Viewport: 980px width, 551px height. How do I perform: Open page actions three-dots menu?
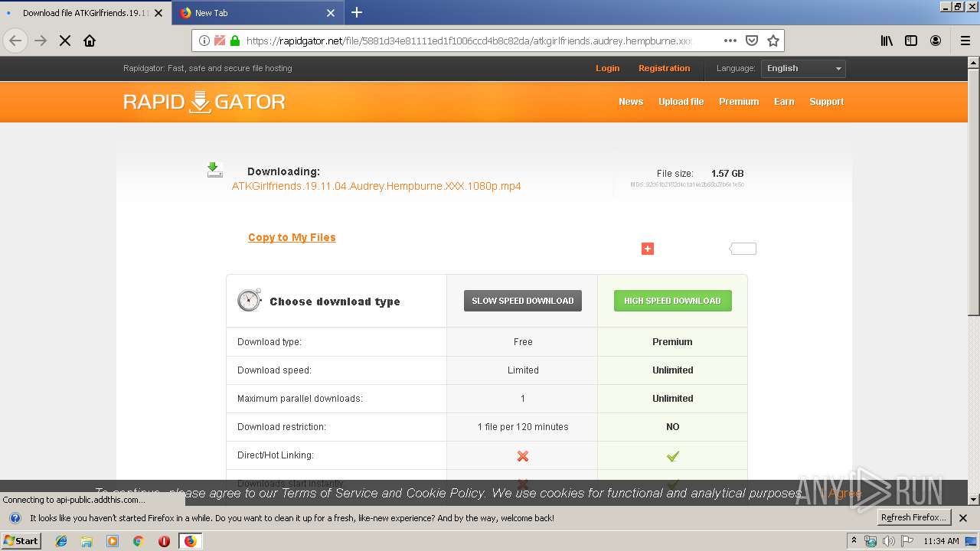pos(730,41)
